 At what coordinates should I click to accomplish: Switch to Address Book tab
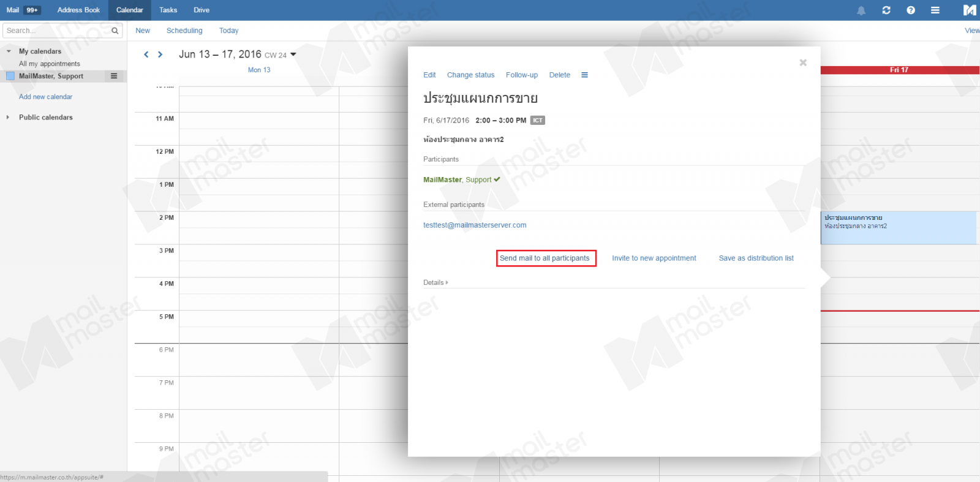click(78, 10)
